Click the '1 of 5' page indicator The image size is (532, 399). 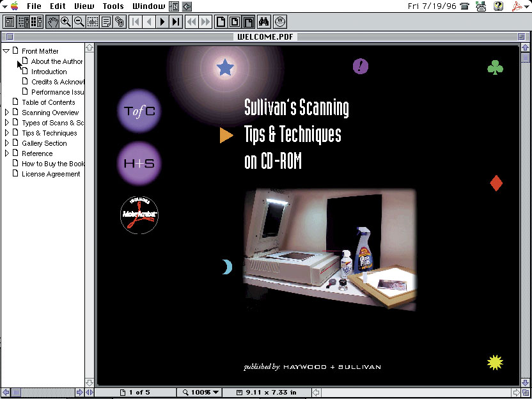pyautogui.click(x=135, y=393)
